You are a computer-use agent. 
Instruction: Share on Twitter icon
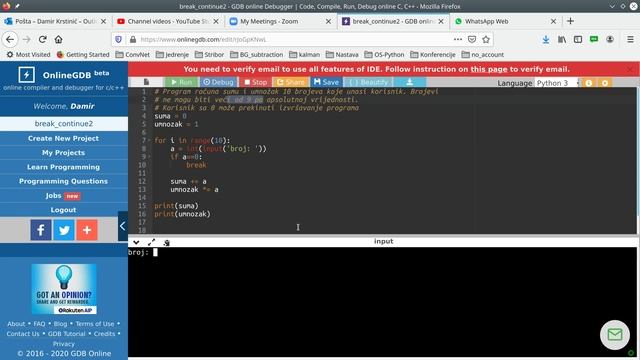[64, 230]
